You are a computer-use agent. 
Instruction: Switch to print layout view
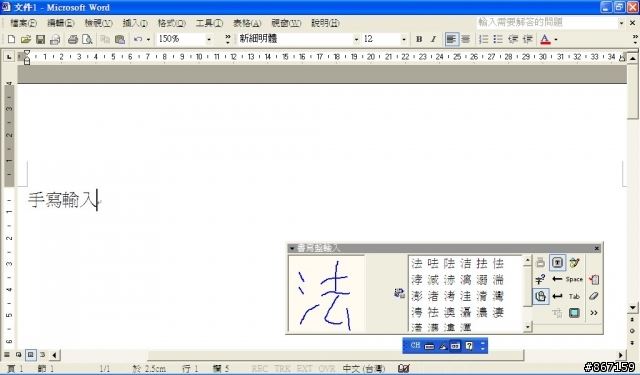click(x=31, y=355)
